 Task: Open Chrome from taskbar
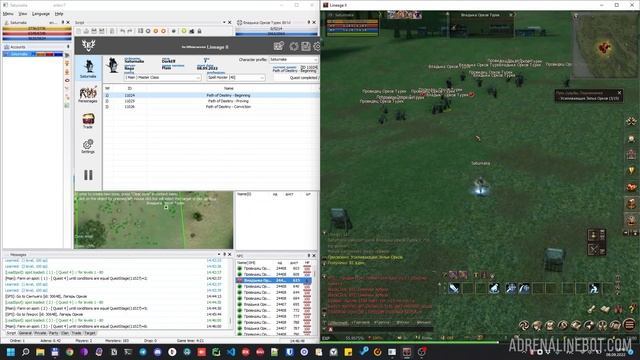point(69,352)
